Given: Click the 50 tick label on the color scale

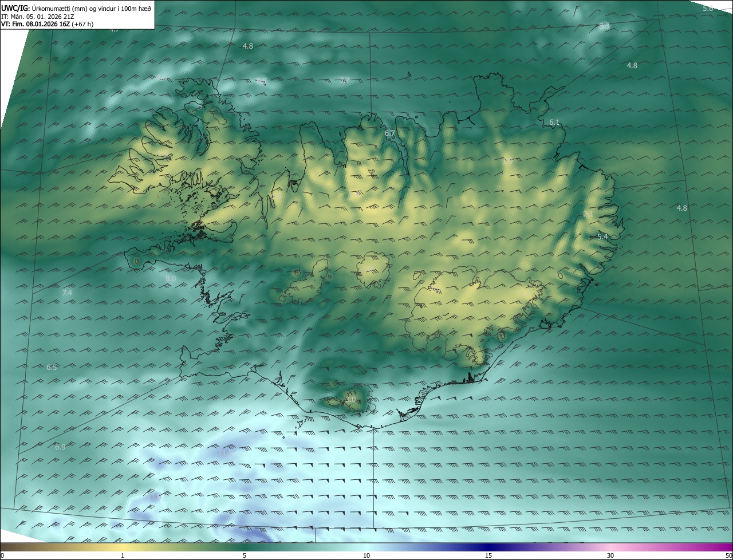Looking at the screenshot, I should click(x=728, y=555).
